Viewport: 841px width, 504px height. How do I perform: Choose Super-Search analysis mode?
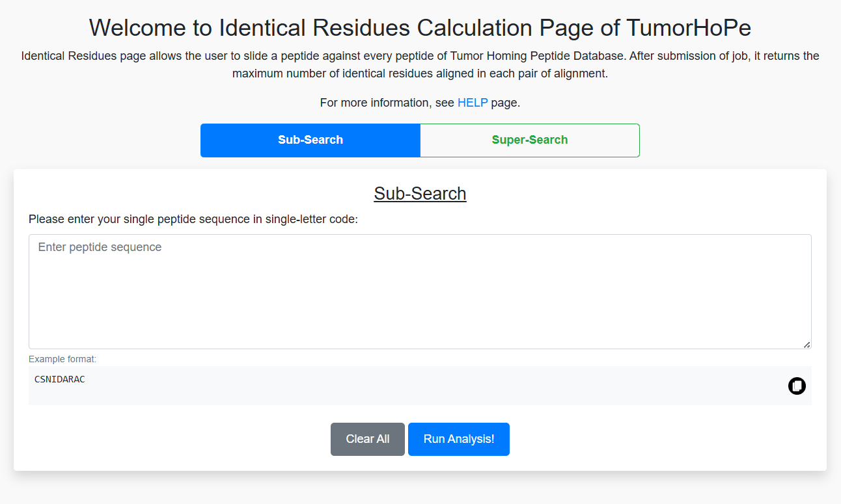530,140
